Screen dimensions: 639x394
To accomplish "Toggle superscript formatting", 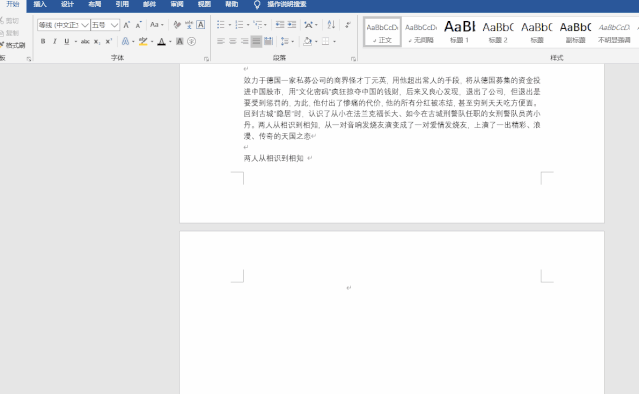I will pos(108,41).
